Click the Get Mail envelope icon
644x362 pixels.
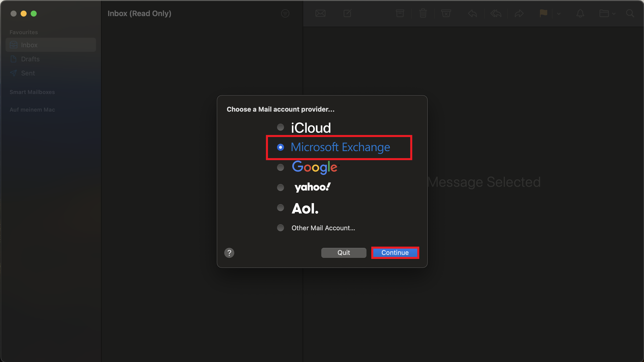click(320, 13)
